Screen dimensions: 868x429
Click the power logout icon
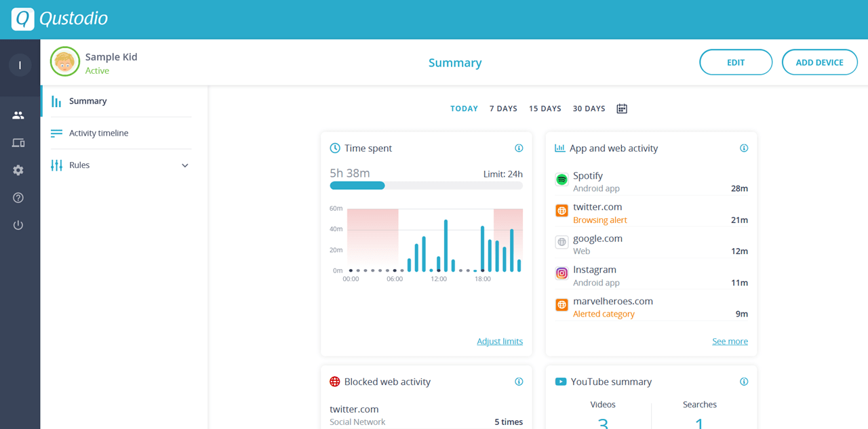(x=18, y=225)
